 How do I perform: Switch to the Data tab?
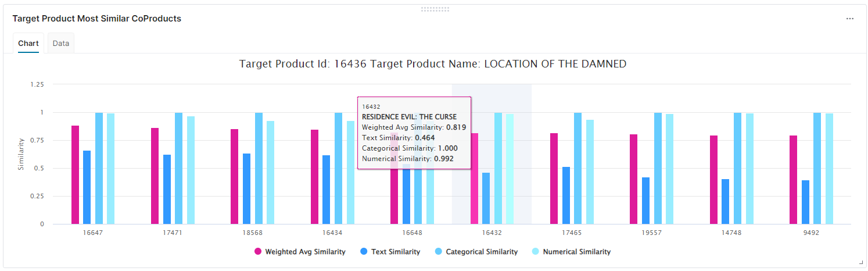pos(60,44)
